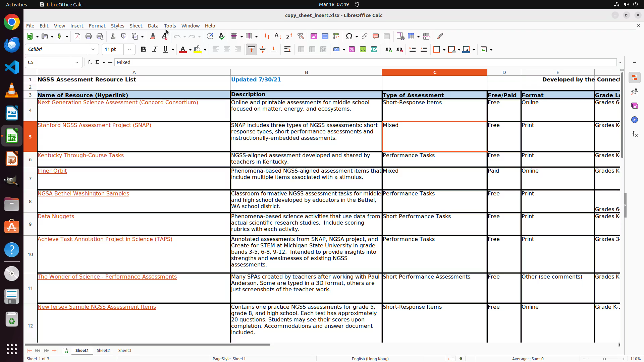
Task: Toggle the AutoFilter icon
Action: (x=301, y=36)
